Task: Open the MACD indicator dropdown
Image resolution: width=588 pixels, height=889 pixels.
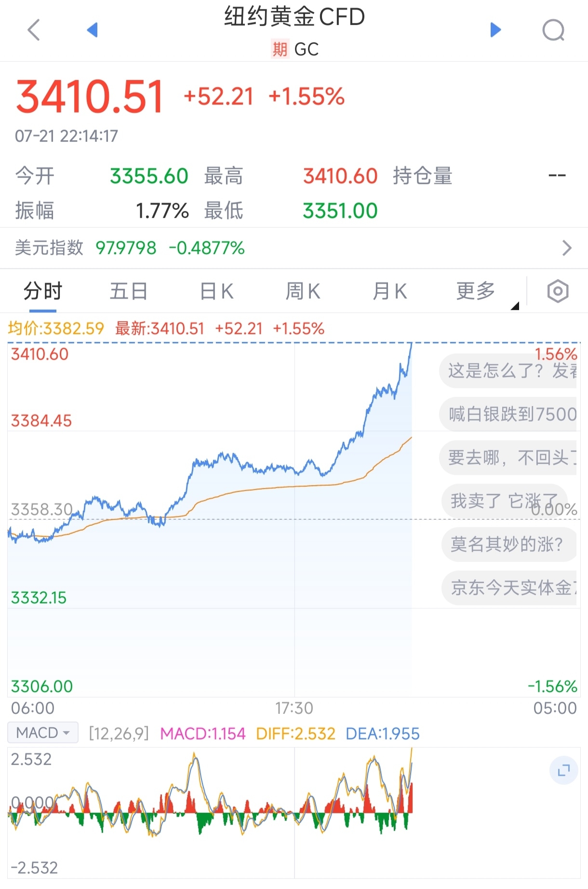Action: [x=43, y=733]
